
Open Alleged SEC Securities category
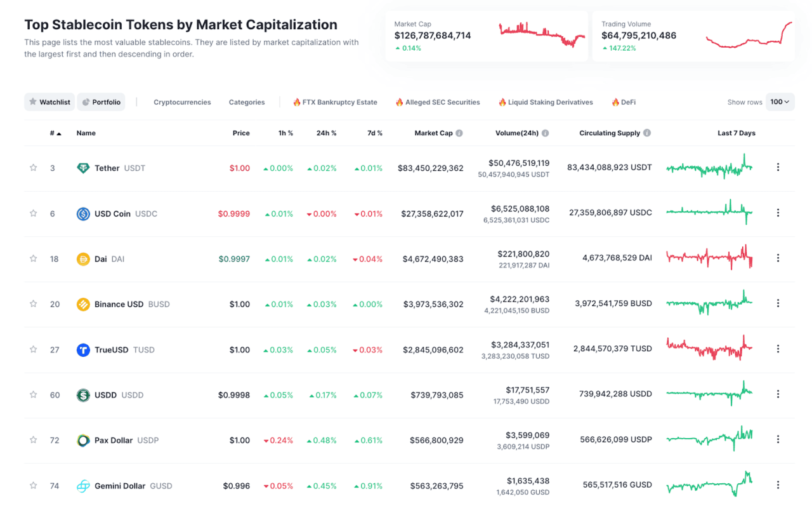coord(438,102)
